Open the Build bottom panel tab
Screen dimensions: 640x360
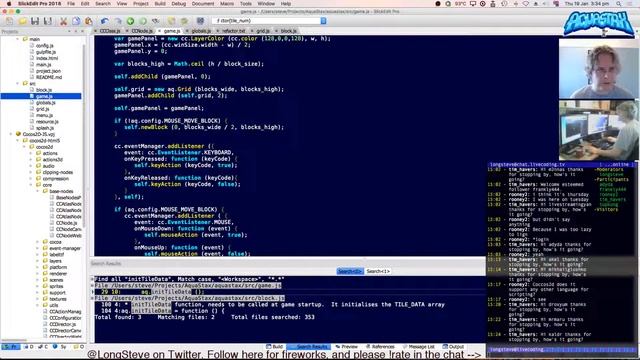coord(275,347)
